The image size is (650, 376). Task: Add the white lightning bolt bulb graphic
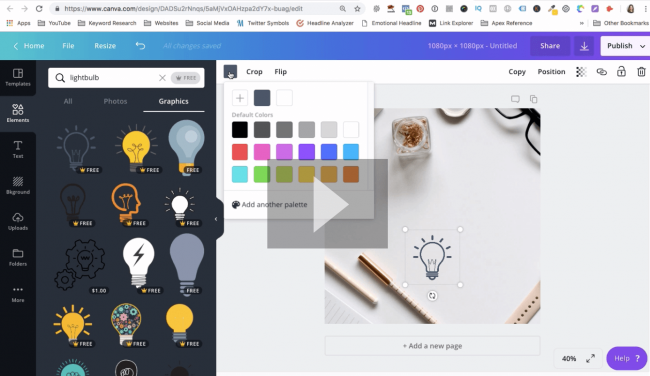click(138, 264)
